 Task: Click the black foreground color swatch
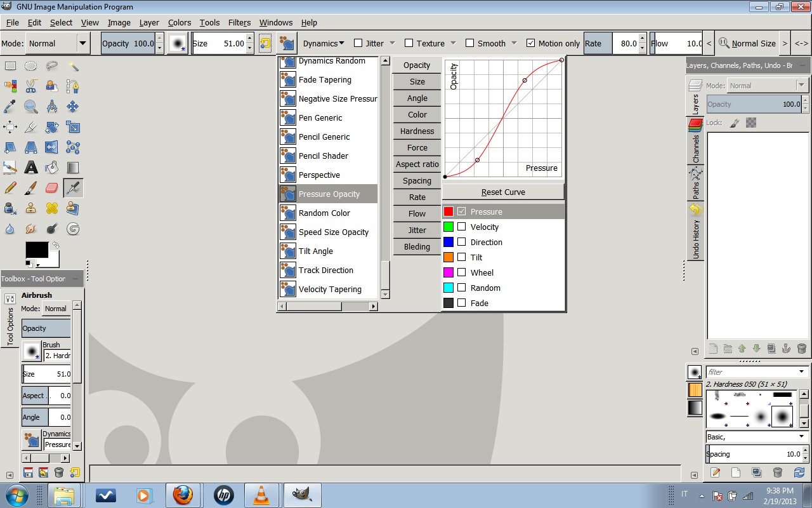point(37,250)
